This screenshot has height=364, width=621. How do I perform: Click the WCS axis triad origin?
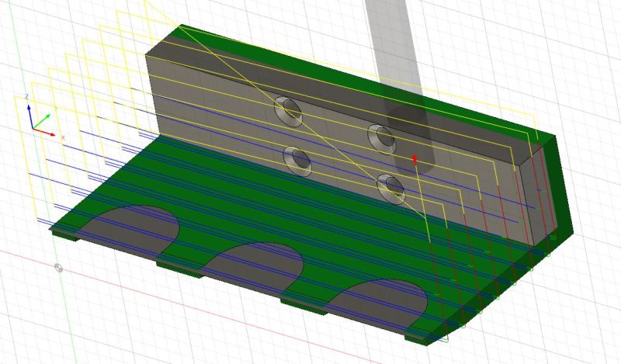click(33, 129)
